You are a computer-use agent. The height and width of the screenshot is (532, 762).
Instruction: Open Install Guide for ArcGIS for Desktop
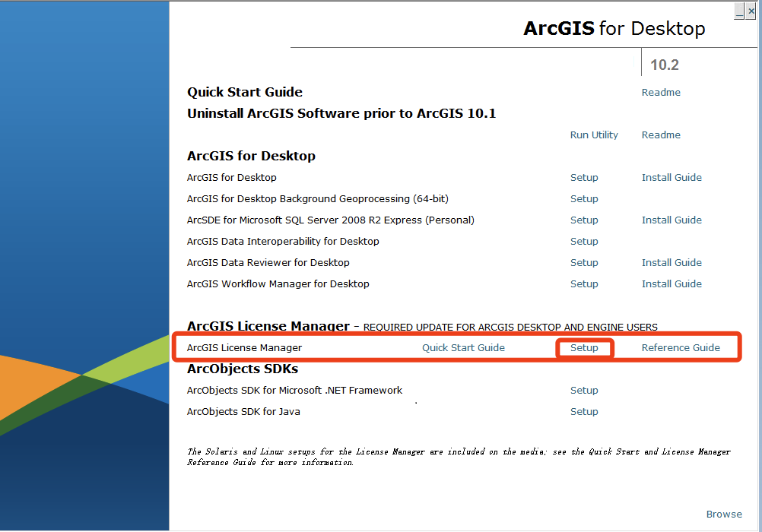tap(672, 178)
